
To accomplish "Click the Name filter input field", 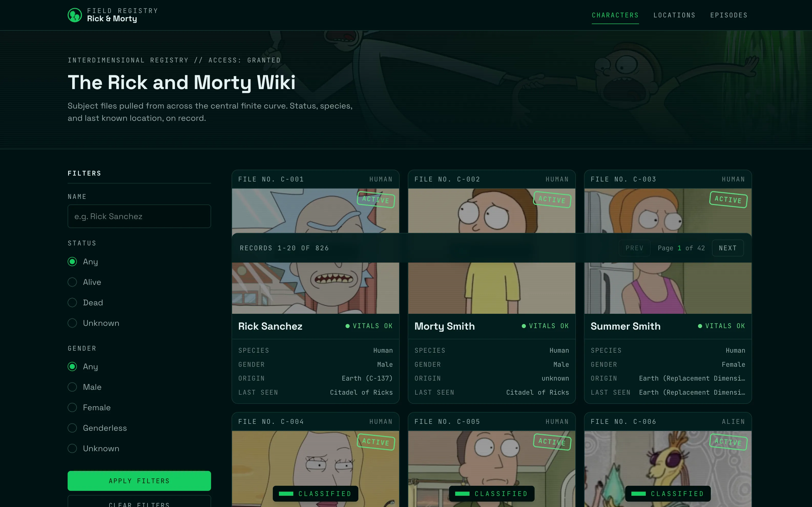I will click(x=139, y=216).
